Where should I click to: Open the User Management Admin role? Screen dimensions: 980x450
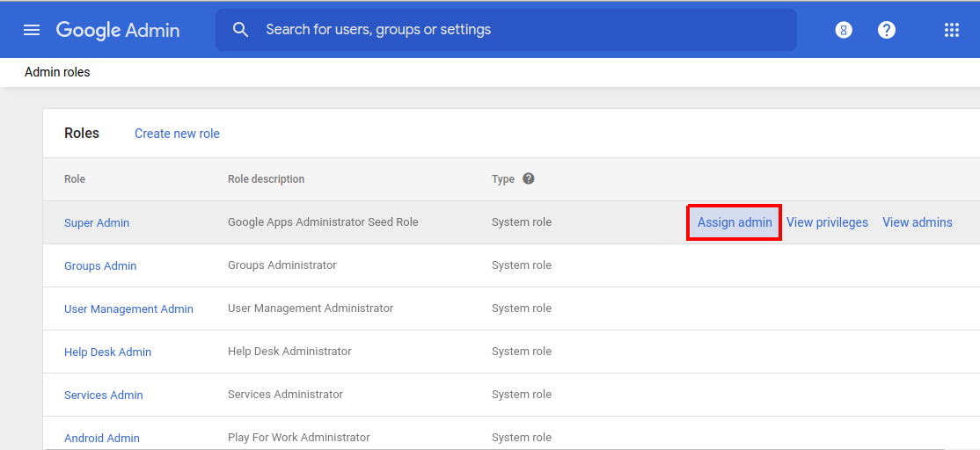[x=128, y=309]
